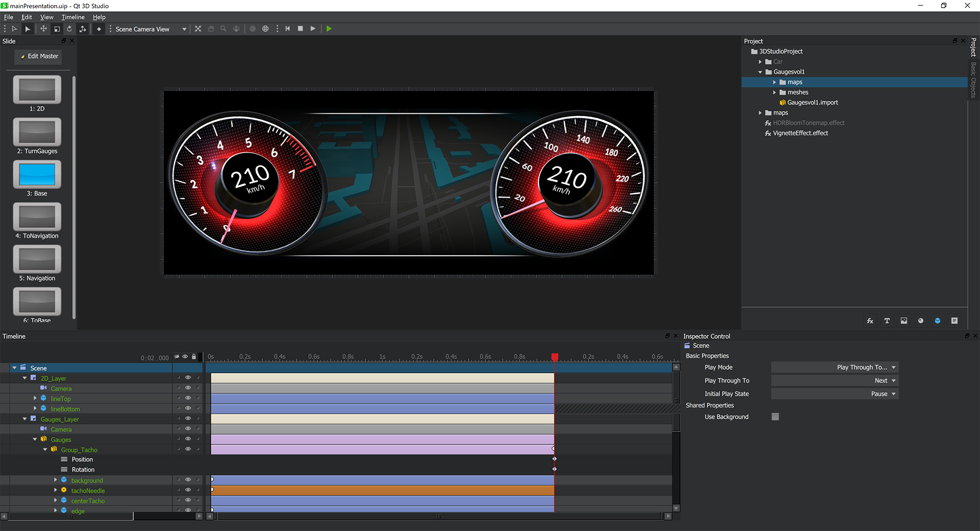Collapse the Gaugesvol1 folder

(761, 71)
